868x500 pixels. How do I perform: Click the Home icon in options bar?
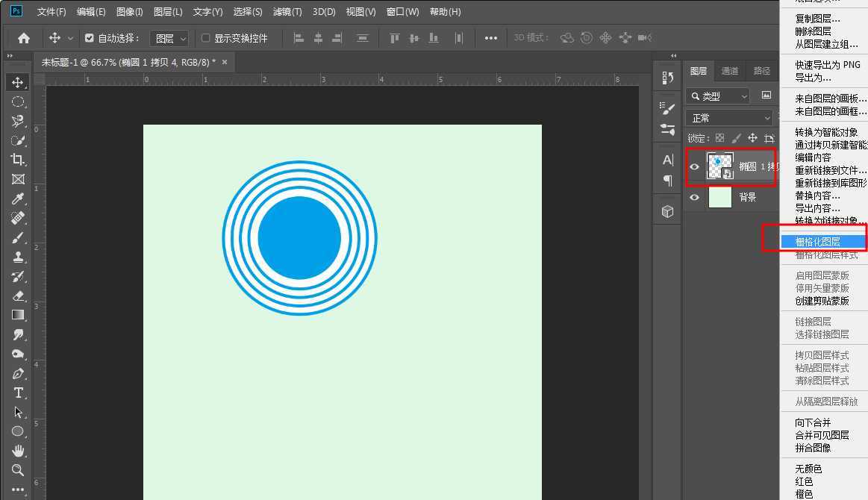point(24,38)
